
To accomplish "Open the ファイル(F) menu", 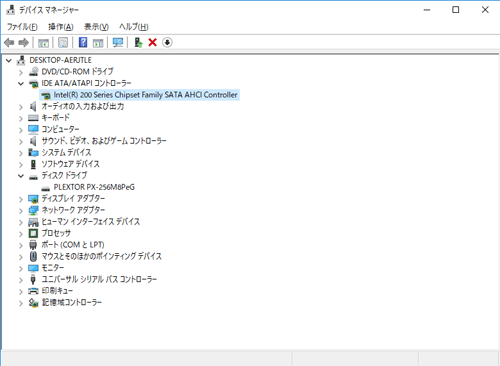I will pyautogui.click(x=22, y=27).
